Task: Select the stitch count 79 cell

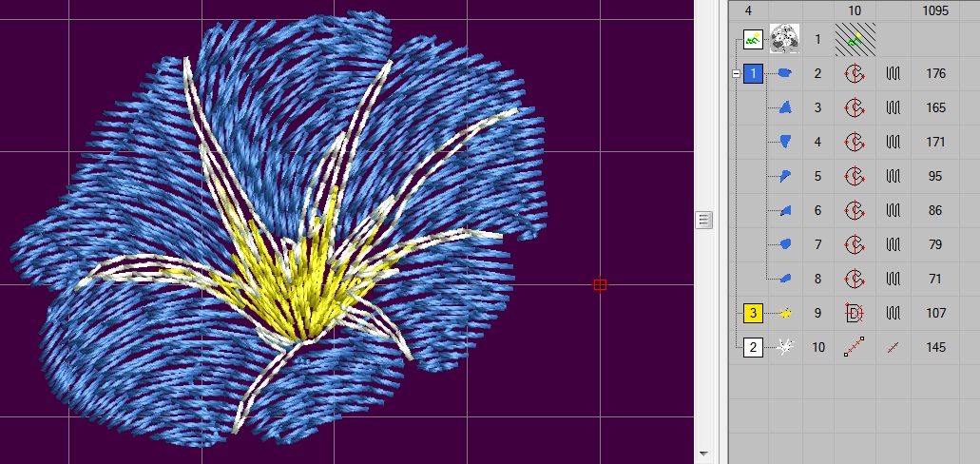Action: click(x=935, y=244)
